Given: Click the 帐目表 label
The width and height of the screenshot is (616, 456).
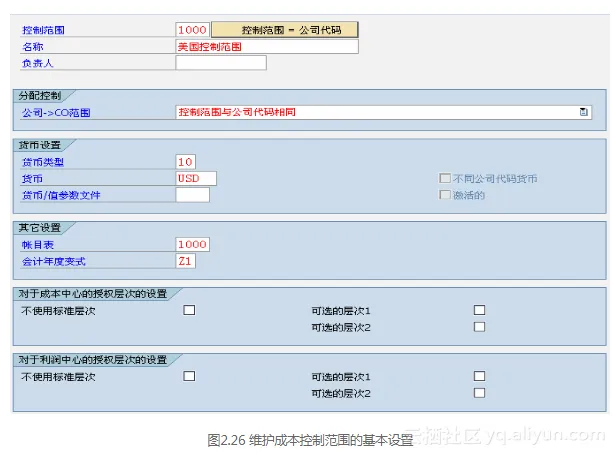Looking at the screenshot, I should (x=38, y=245).
